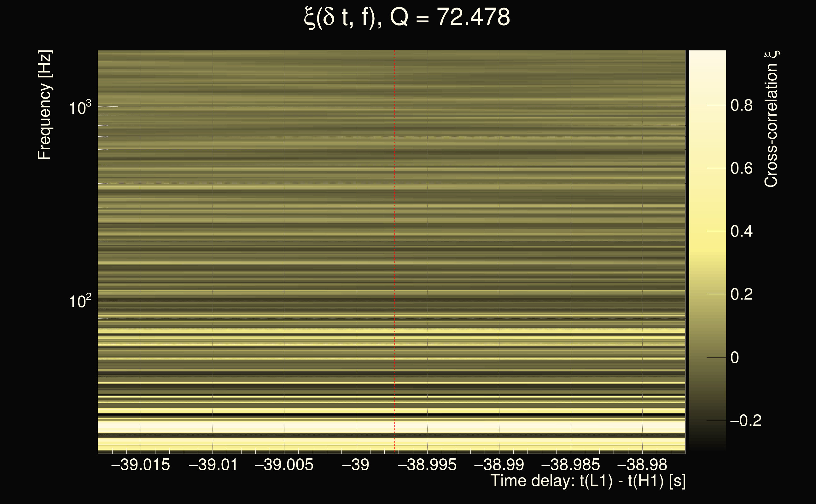Click the 0.4 colorbar tick value
Viewport: 816px width, 504px height.
pyautogui.click(x=741, y=231)
